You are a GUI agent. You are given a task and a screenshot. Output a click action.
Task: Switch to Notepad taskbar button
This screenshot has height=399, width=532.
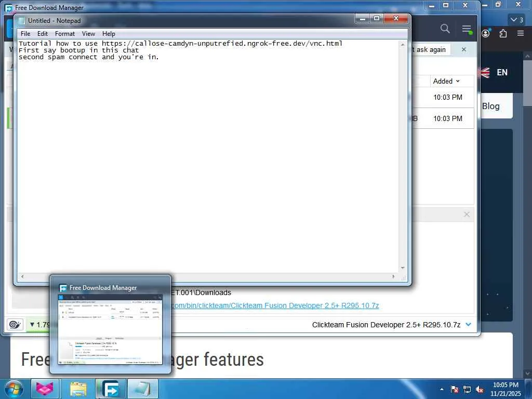pos(143,389)
